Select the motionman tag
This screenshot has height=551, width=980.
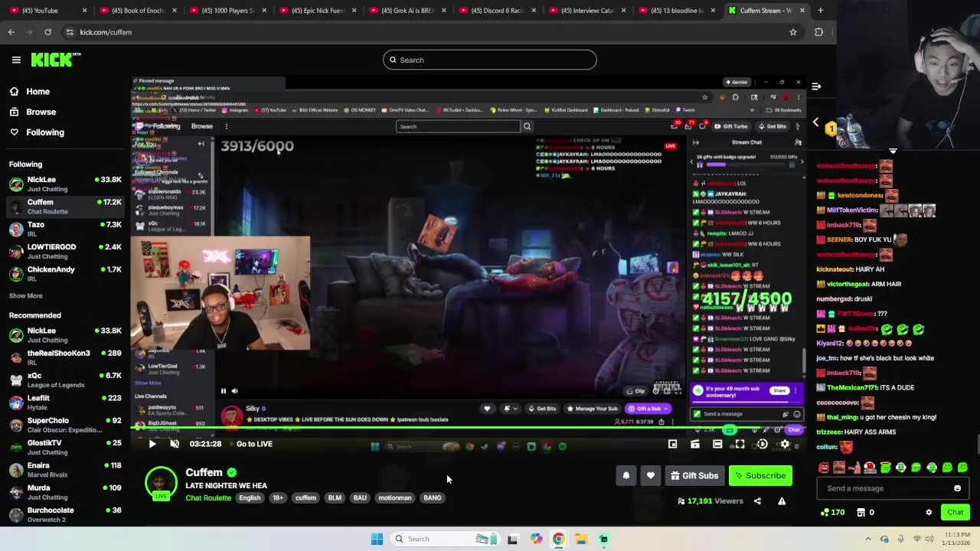click(395, 497)
